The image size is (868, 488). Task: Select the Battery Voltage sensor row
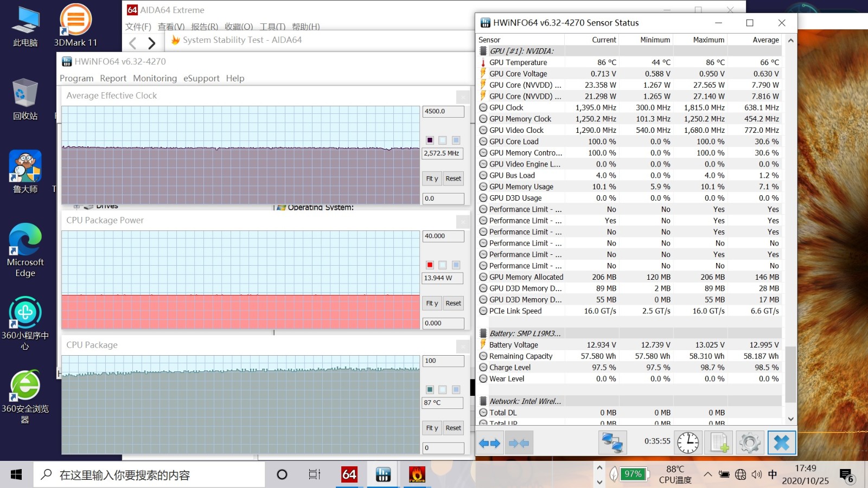(x=630, y=345)
